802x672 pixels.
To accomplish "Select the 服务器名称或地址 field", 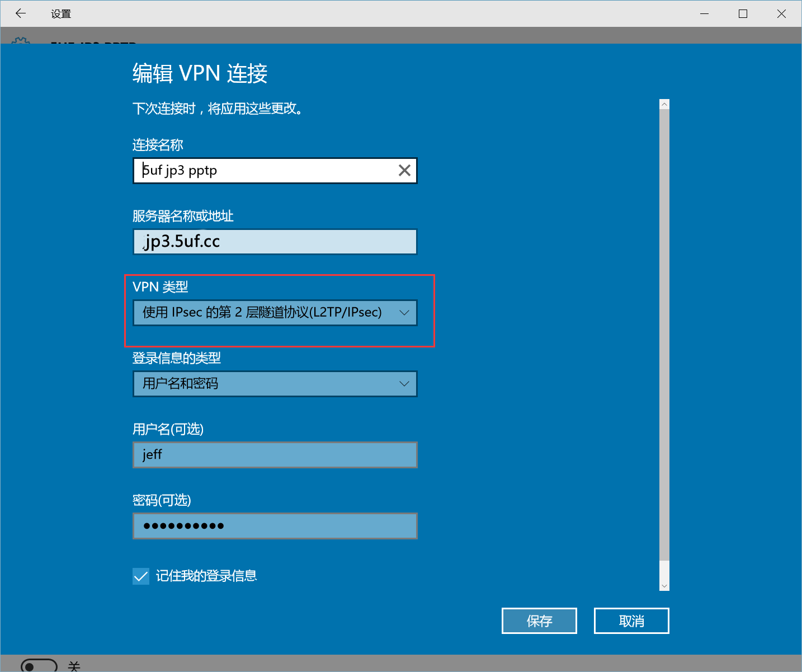I will coord(275,242).
